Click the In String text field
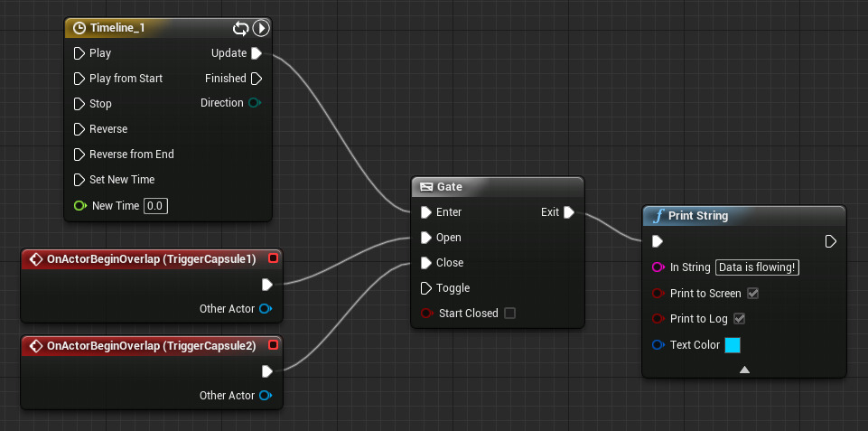 point(757,267)
